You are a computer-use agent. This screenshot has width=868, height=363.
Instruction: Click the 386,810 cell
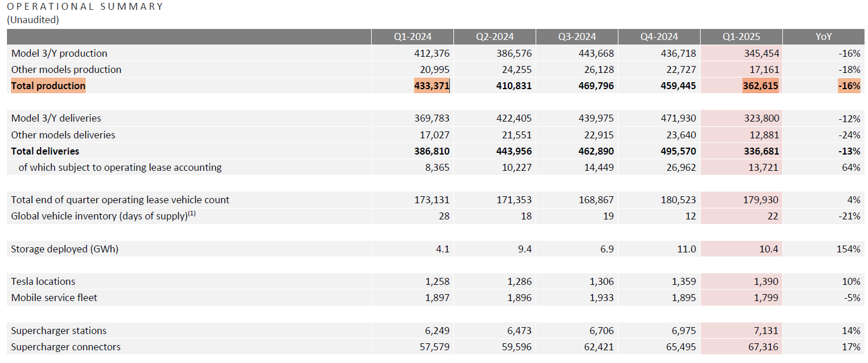[431, 151]
